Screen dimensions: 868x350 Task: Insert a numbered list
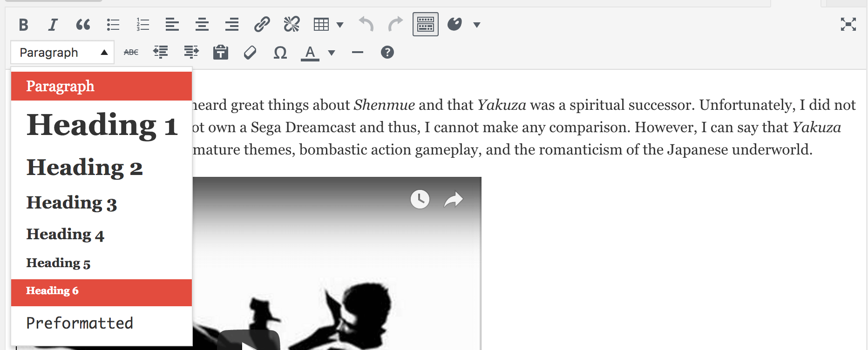(x=142, y=24)
